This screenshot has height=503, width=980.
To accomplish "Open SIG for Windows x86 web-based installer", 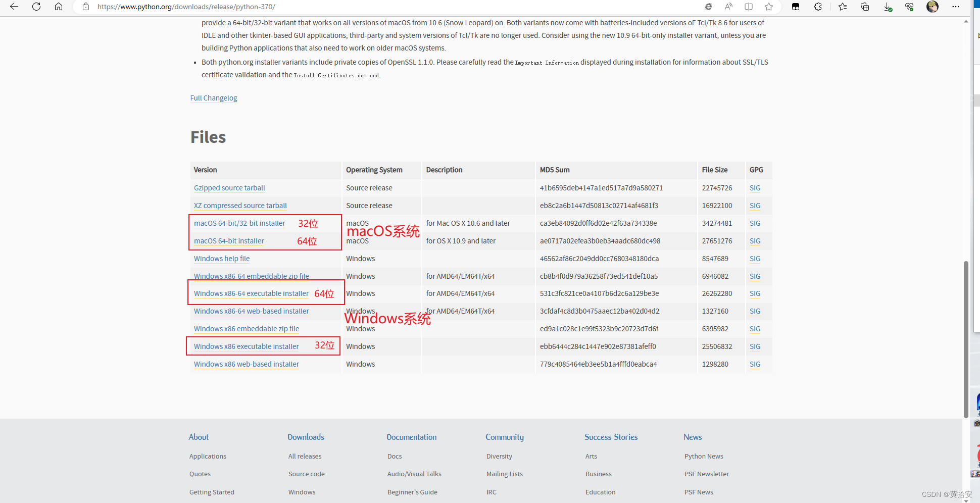I will coord(755,364).
